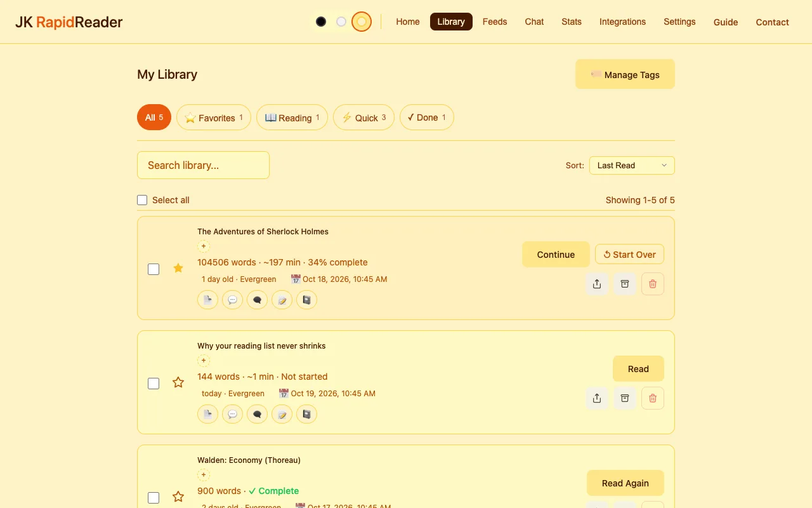Select the All filter tab
Viewport: 812px width, 508px height.
point(154,117)
